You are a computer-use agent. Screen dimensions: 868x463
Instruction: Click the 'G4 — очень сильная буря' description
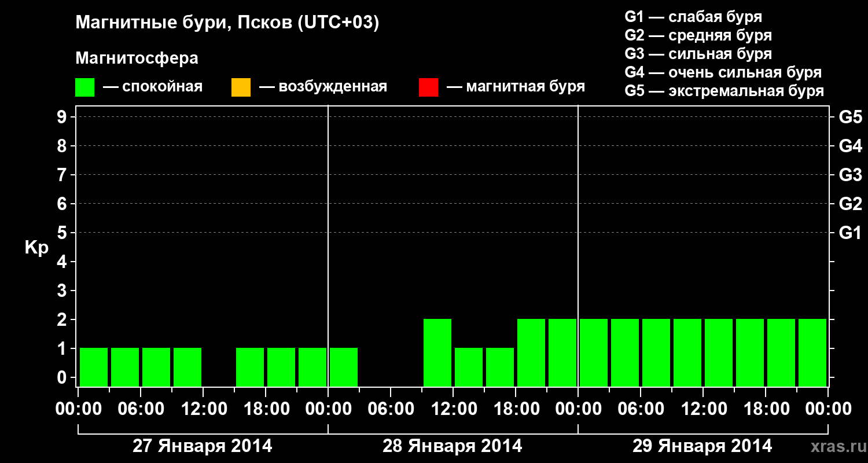pos(723,72)
